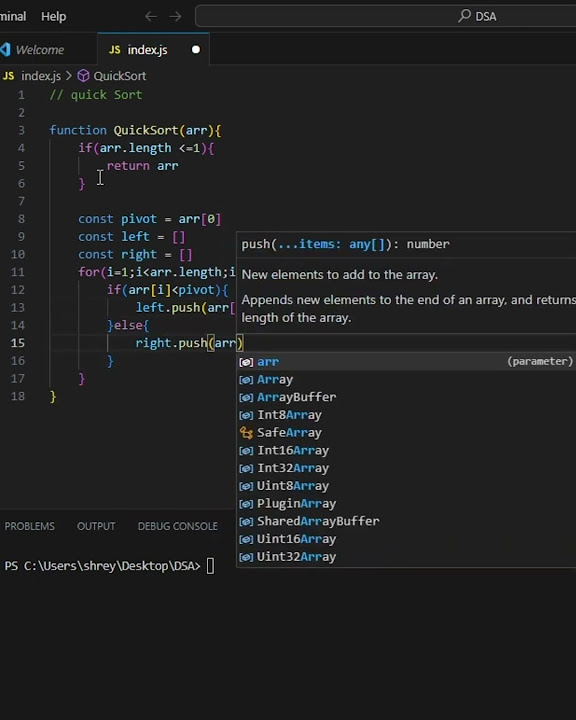Image resolution: width=576 pixels, height=720 pixels.
Task: Click the variable icon next to ArrayBuffer
Action: pyautogui.click(x=246, y=397)
